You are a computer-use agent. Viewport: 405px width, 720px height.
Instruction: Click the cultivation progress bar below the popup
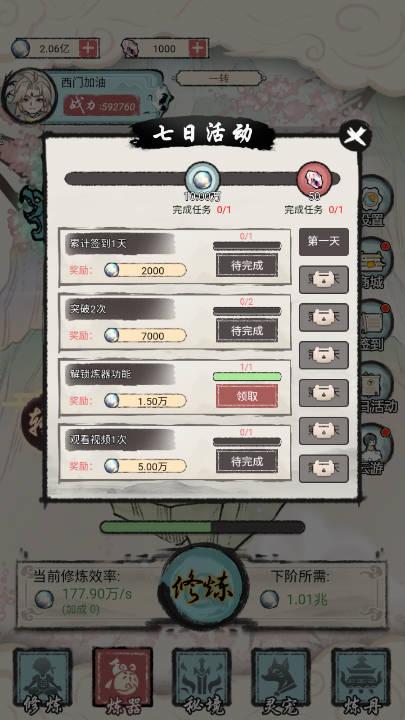point(202,527)
